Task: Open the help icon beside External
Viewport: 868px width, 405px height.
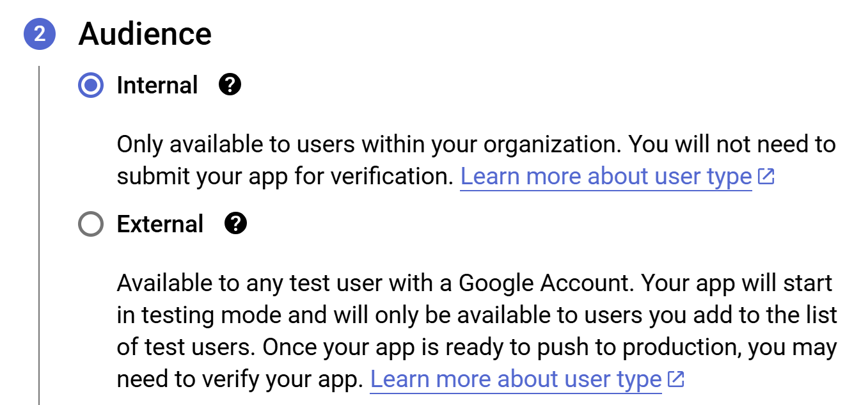Action: coord(236,223)
